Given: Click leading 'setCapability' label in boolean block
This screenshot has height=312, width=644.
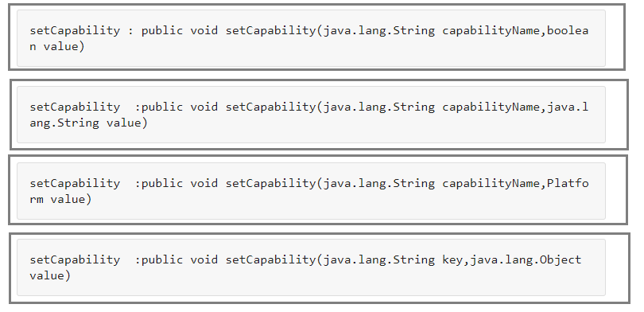Looking at the screenshot, I should click(x=75, y=31).
